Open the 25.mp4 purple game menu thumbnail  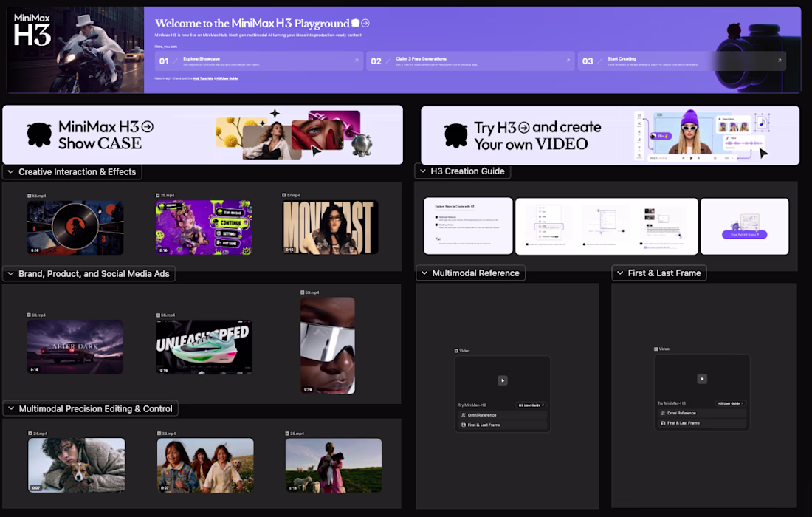204,227
